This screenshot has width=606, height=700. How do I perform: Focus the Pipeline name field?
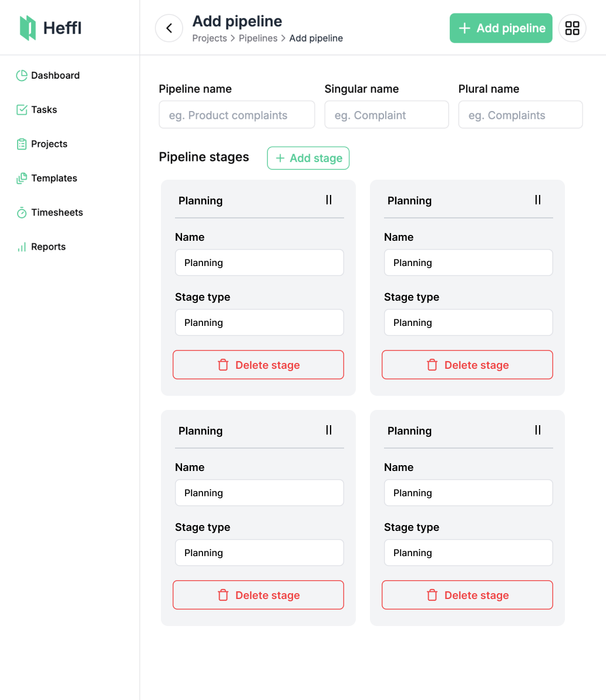[x=237, y=115]
